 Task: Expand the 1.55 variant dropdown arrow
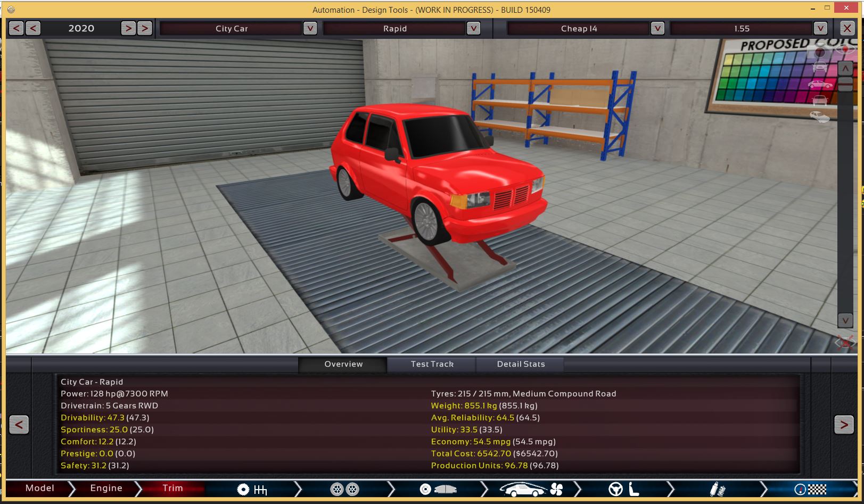click(x=820, y=28)
